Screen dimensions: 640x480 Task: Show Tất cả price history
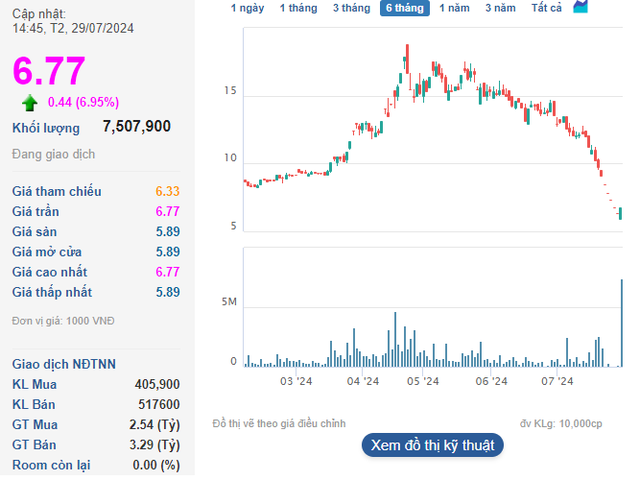(547, 8)
